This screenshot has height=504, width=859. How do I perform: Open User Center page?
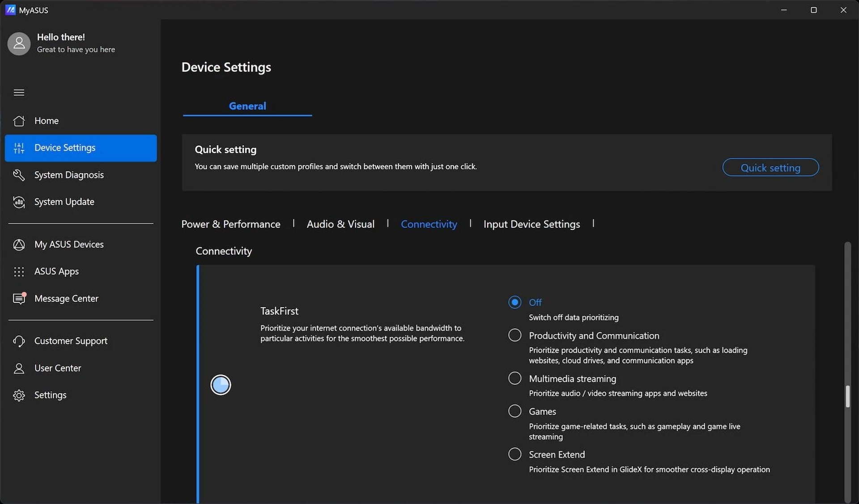coord(81,368)
